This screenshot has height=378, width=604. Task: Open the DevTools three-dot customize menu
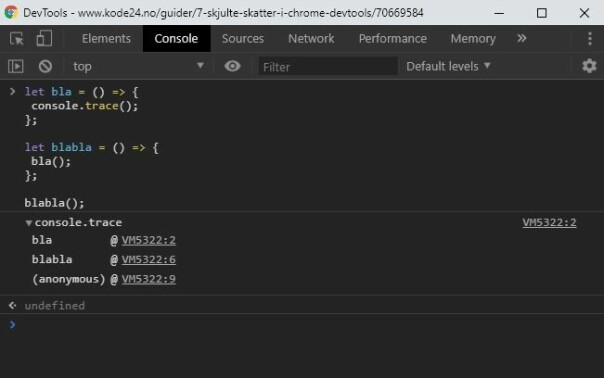[x=590, y=39]
